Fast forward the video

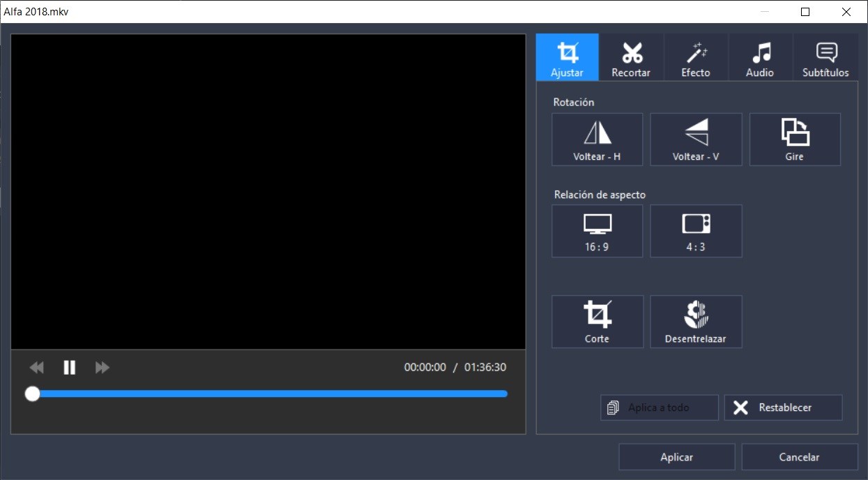click(102, 368)
